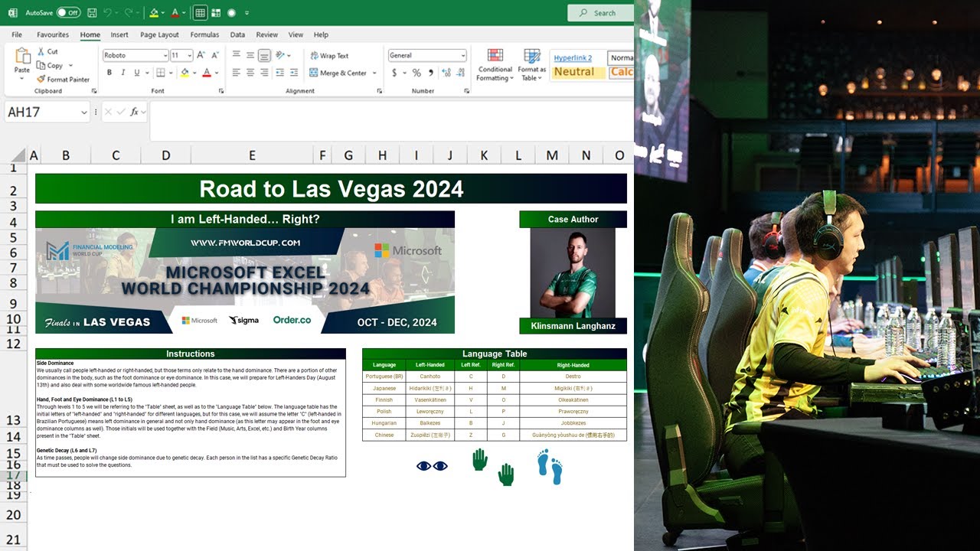The height and width of the screenshot is (551, 980).
Task: Open the Formulas tab
Action: (204, 34)
